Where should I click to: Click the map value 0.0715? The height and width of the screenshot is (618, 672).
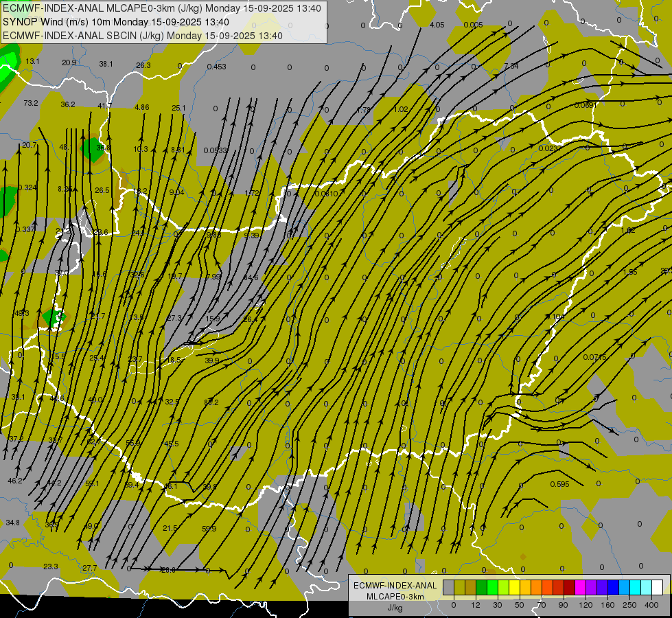pos(595,357)
